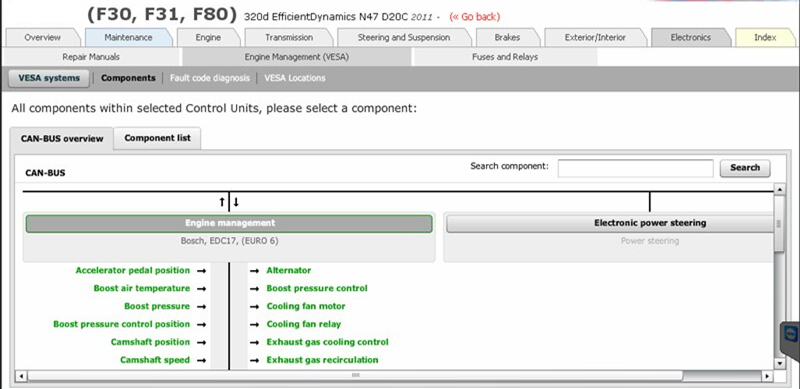Select the Engine management control unit
This screenshot has height=389, width=800.
230,224
